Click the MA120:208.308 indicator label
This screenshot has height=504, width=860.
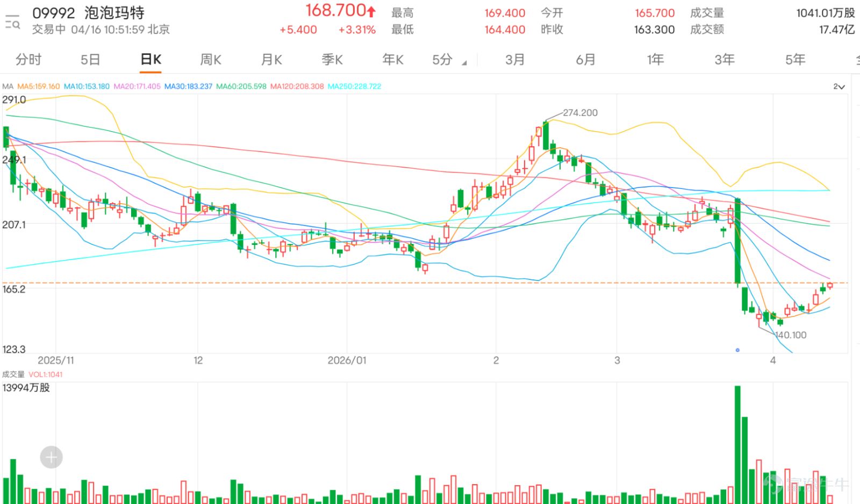[x=297, y=87]
